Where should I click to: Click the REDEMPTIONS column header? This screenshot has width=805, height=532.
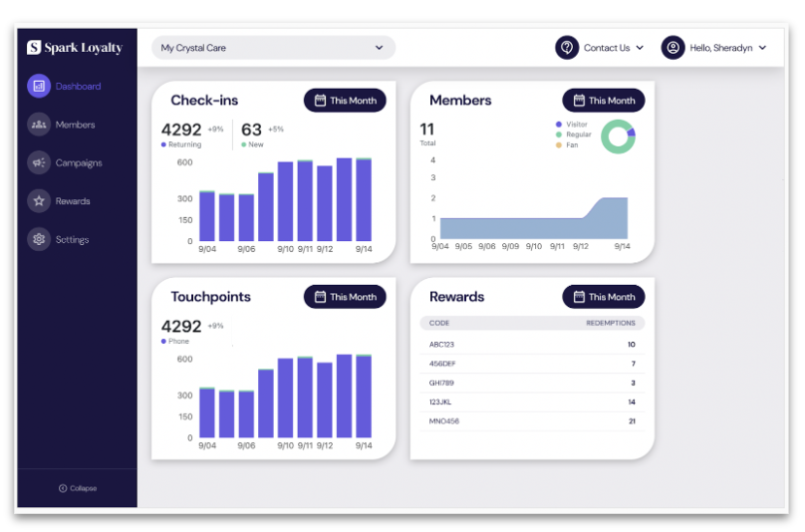point(611,323)
